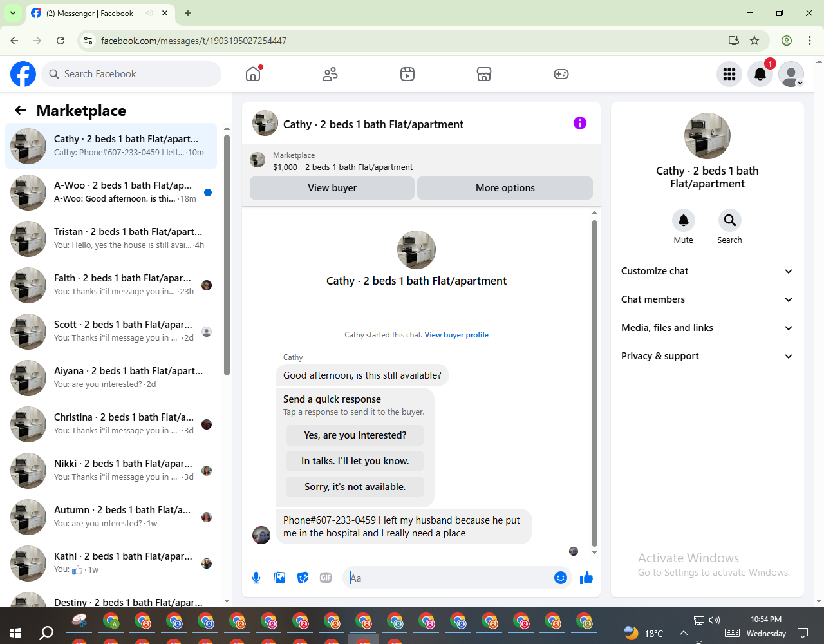Send quick response "Sorry, it's not available."
824x644 pixels.
[x=355, y=487]
